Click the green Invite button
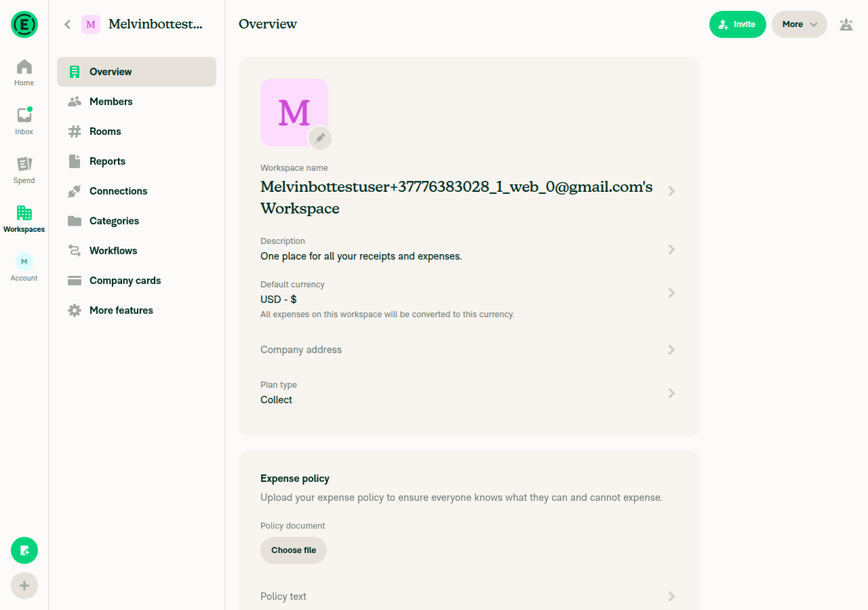The height and width of the screenshot is (610, 868). [x=738, y=24]
